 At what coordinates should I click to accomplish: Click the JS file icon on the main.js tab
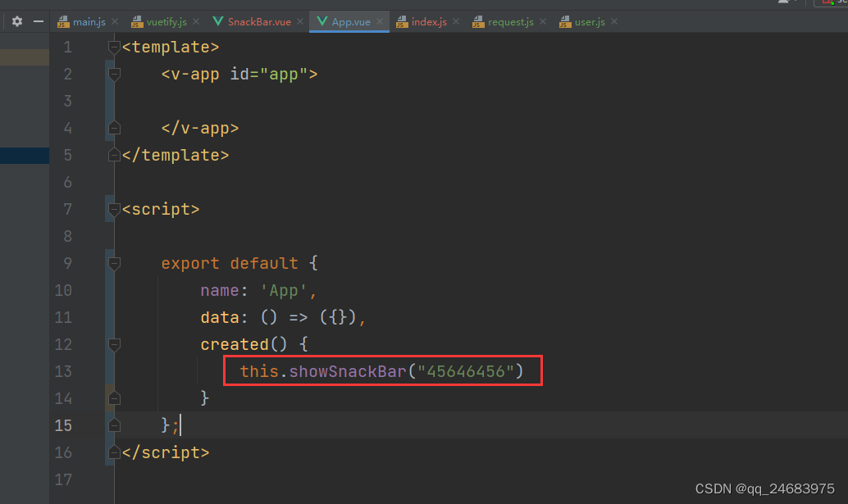click(x=62, y=21)
